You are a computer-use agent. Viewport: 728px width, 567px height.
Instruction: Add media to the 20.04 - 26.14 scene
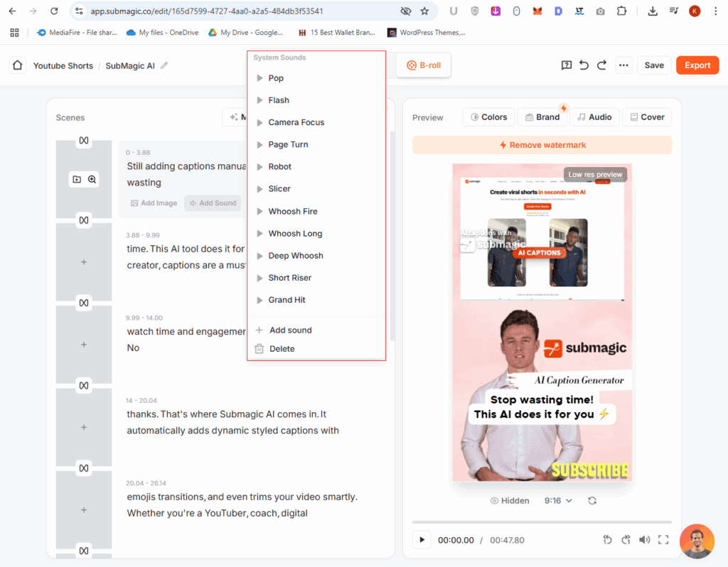coord(84,510)
